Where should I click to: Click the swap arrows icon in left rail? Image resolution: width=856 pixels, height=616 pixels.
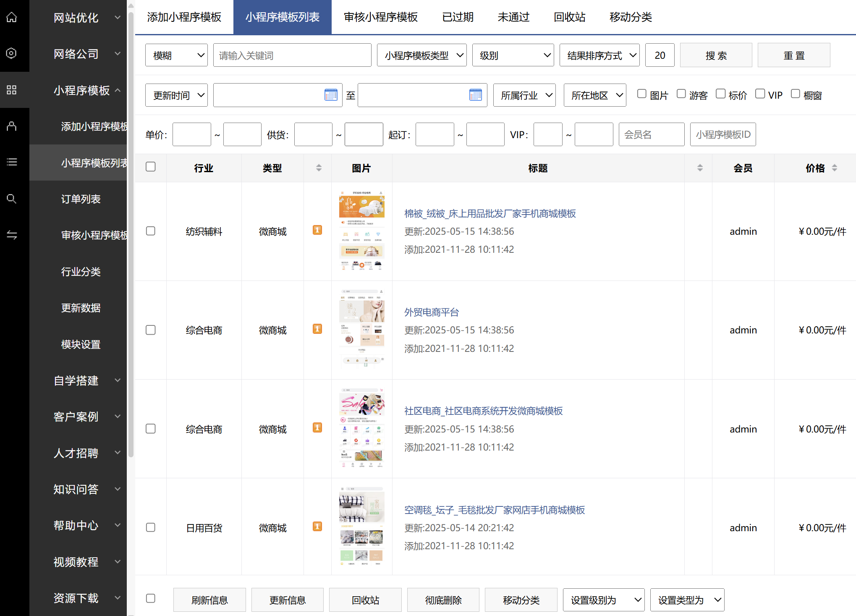[12, 235]
